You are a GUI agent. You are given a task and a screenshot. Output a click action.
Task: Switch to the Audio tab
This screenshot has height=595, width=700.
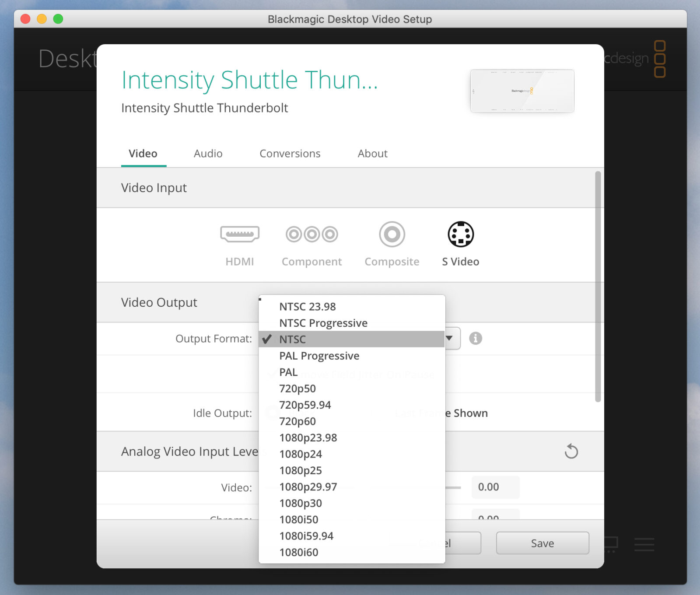(208, 154)
